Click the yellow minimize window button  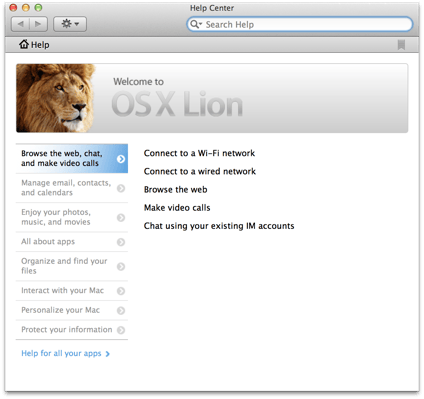26,8
